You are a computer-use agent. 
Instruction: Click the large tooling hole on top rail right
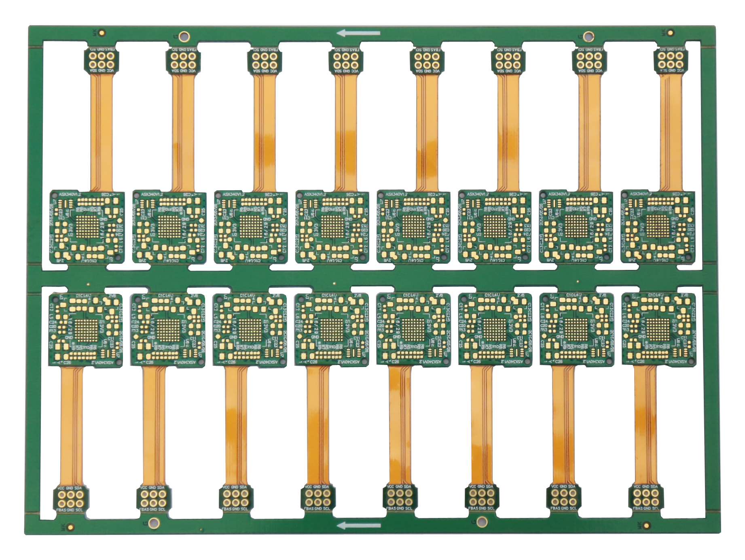(588, 36)
